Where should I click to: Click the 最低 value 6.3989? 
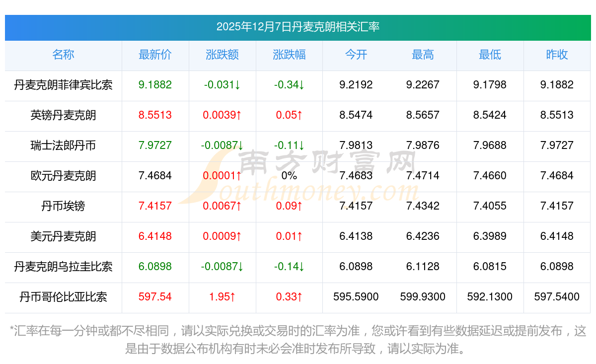(x=490, y=236)
